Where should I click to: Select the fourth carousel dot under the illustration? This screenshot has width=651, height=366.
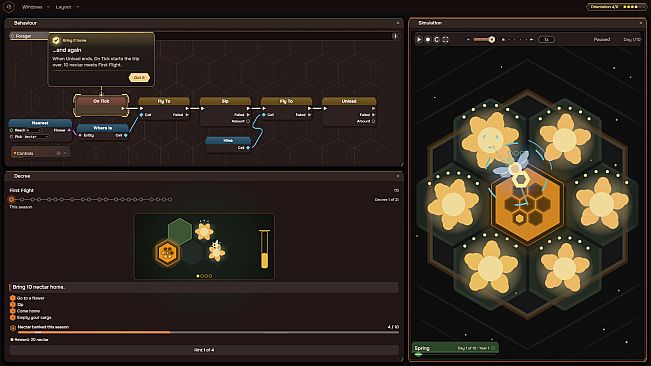point(210,276)
